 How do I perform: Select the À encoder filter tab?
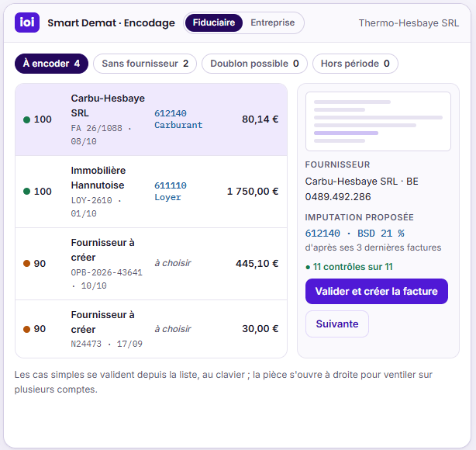point(51,64)
